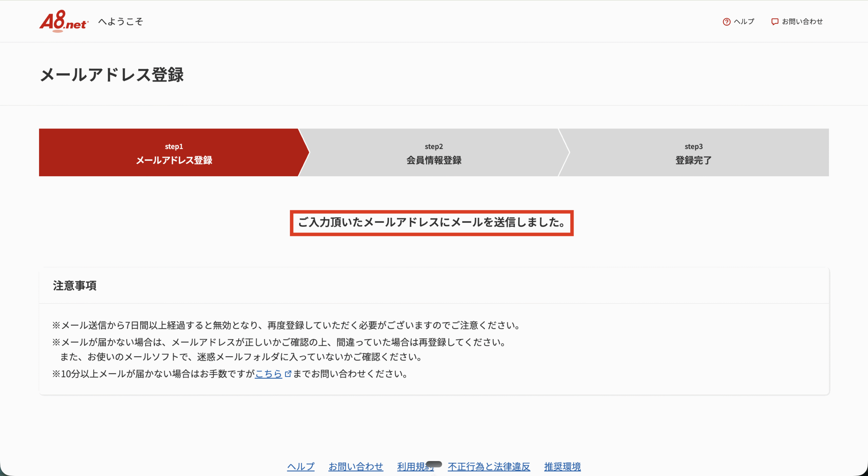The image size is (868, 476).
Task: Click external link icon next to こちら
Action: tap(288, 374)
